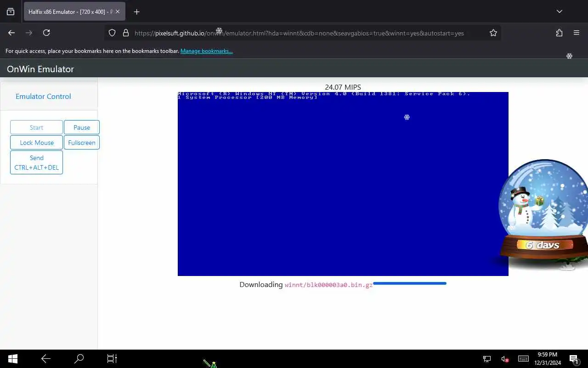The width and height of the screenshot is (588, 368).
Task: Open Firefox application hamburger menu
Action: click(x=577, y=33)
